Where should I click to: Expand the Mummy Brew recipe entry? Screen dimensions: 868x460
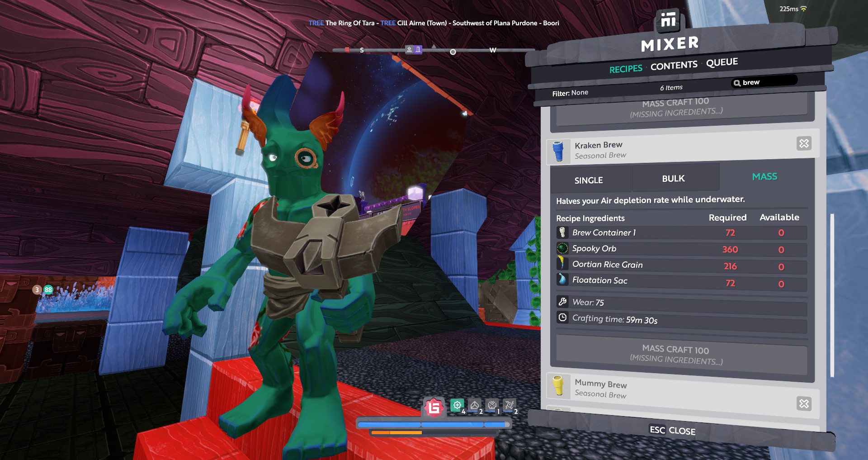coord(804,403)
